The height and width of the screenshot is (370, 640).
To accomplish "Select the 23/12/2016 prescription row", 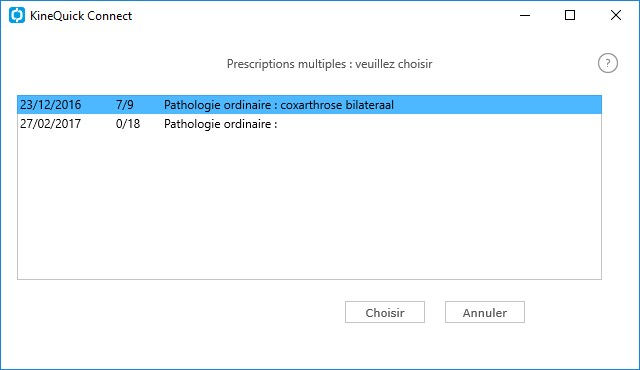I will [309, 105].
